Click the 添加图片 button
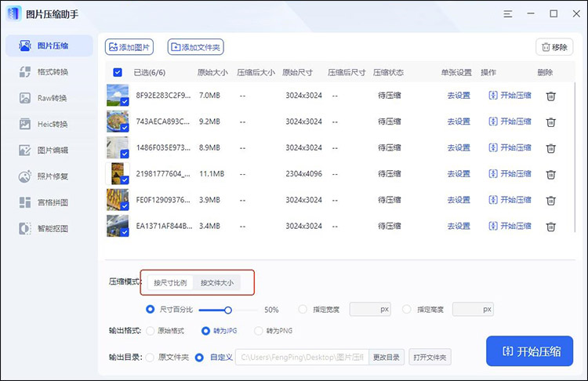This screenshot has width=588, height=381. pos(129,47)
